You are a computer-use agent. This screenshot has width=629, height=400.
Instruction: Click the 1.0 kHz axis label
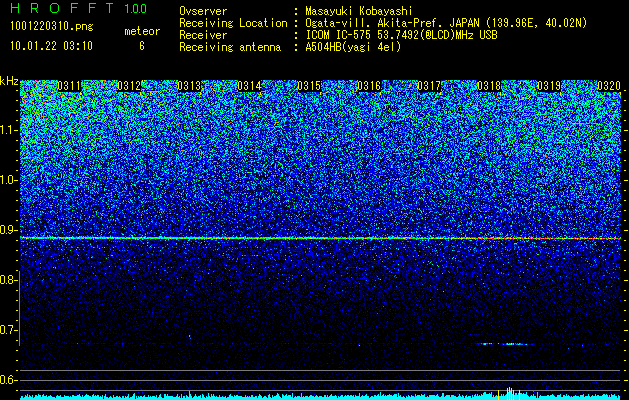8,180
